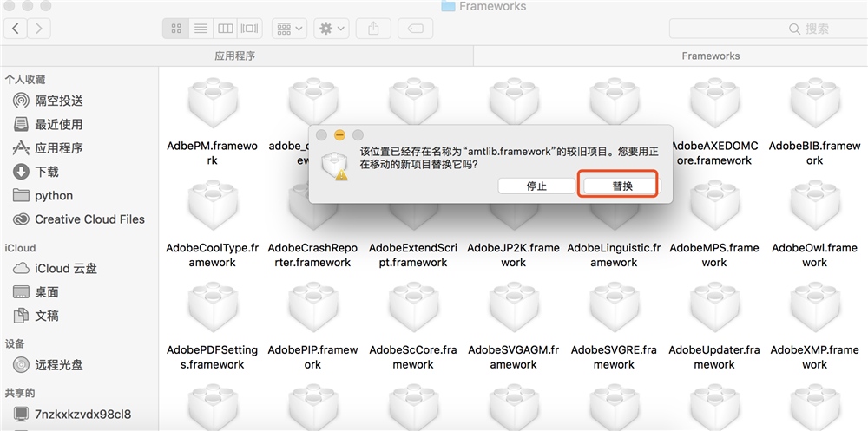Screen dimensions: 868x431
Task: Select the AdobeUpdater.framework icon
Action: 714,308
